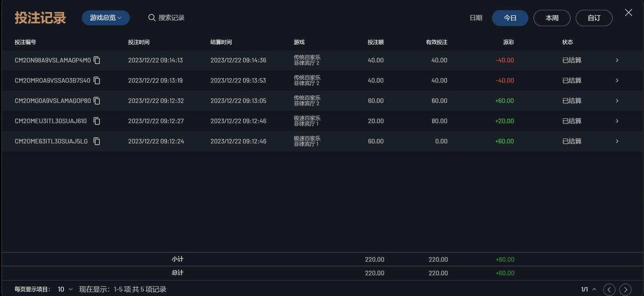Copy bet ID CM2OME63ITL30SUAJ5LG

97,141
